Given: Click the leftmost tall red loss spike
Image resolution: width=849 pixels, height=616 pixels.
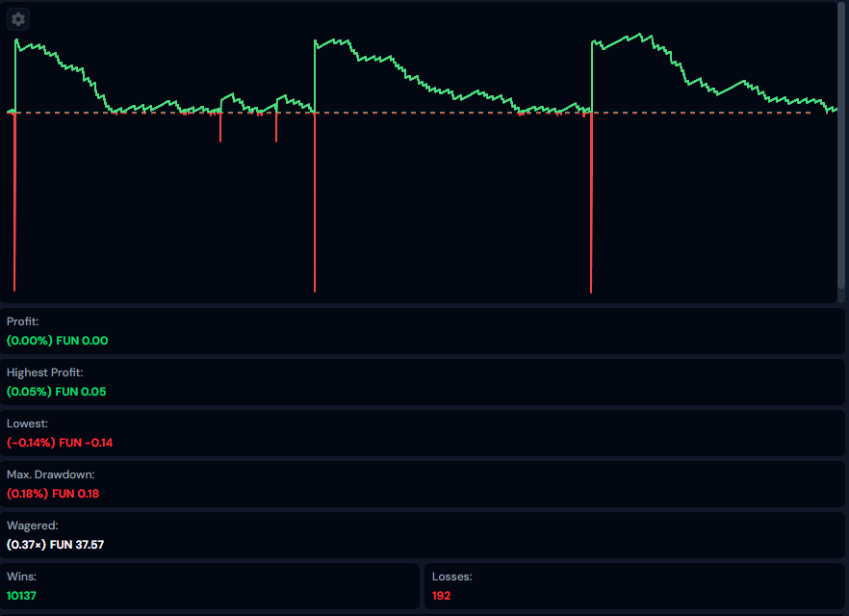Looking at the screenshot, I should click(14, 202).
